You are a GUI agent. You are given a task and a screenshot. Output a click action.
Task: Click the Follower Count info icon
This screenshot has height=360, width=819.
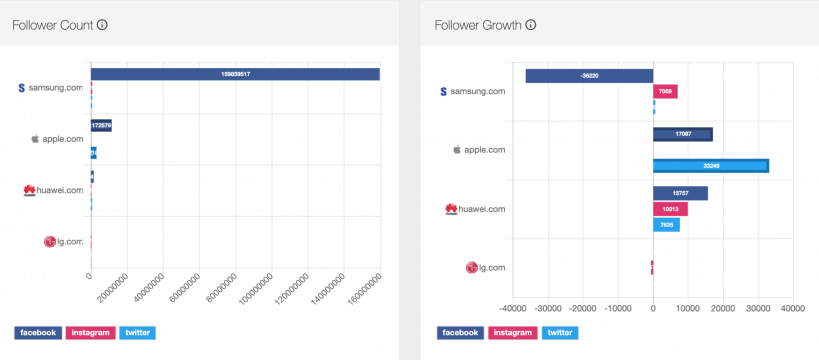coord(102,25)
